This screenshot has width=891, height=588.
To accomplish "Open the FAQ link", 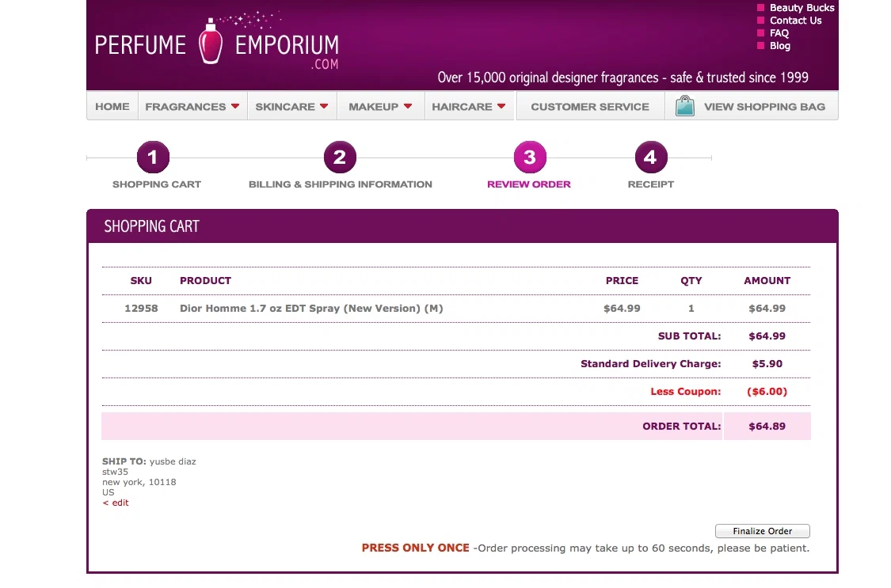I will pyautogui.click(x=779, y=33).
